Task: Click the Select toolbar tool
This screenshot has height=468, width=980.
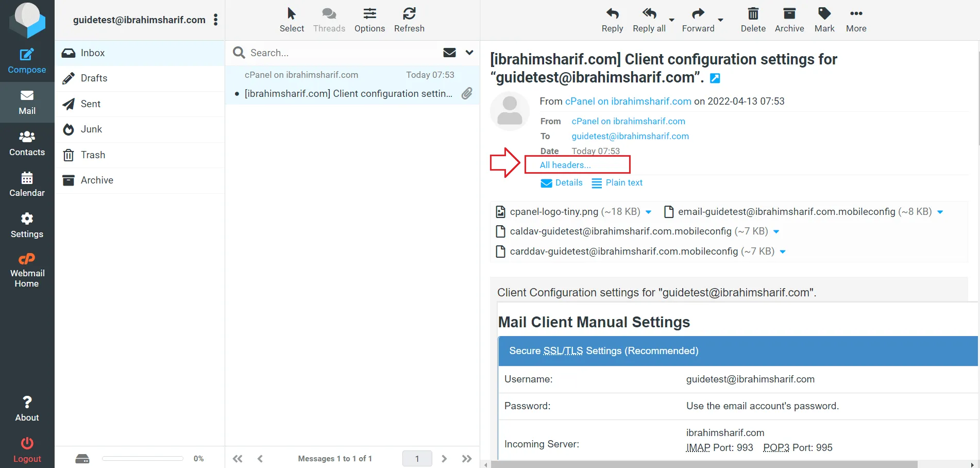Action: pyautogui.click(x=292, y=20)
